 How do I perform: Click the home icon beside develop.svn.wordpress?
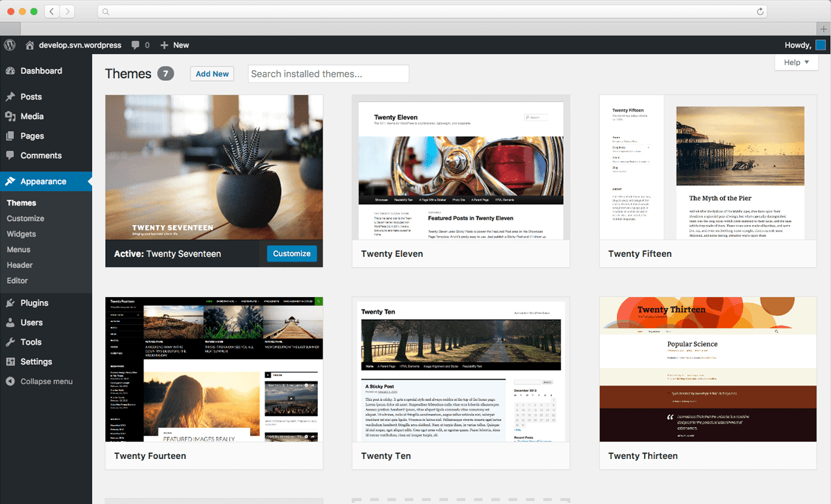pyautogui.click(x=30, y=45)
